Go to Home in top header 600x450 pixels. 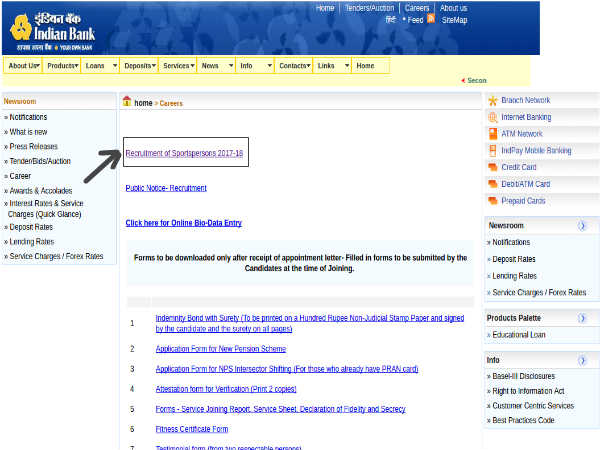pos(325,8)
